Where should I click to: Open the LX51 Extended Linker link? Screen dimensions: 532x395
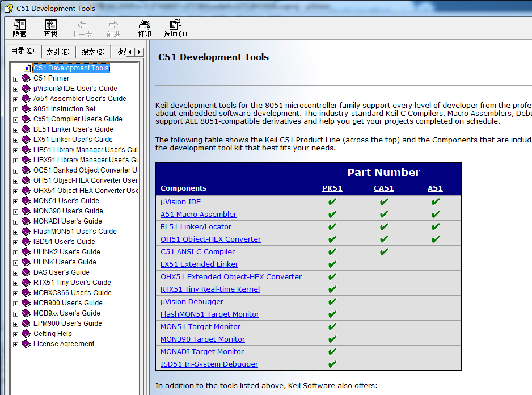[199, 264]
